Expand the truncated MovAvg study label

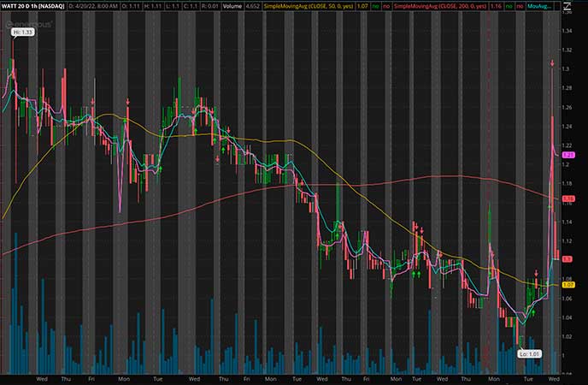[540, 5]
